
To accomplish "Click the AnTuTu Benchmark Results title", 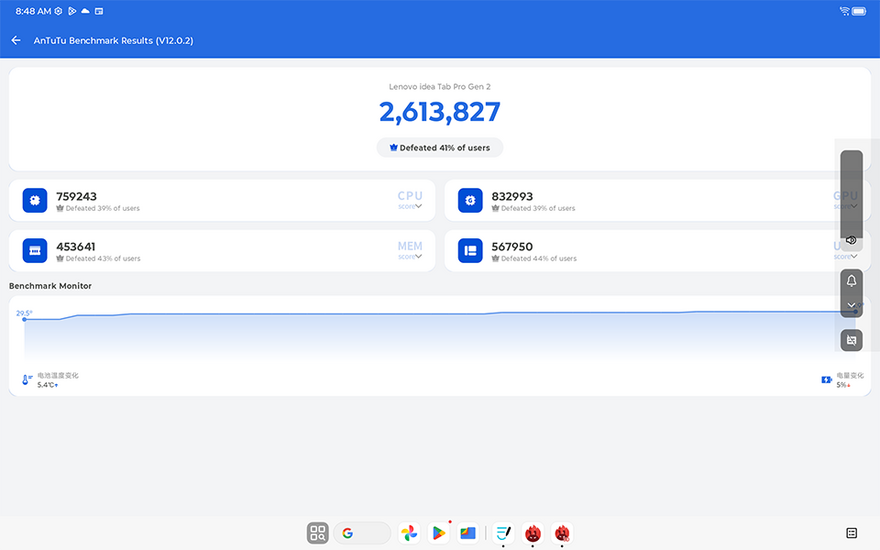I will pyautogui.click(x=113, y=40).
